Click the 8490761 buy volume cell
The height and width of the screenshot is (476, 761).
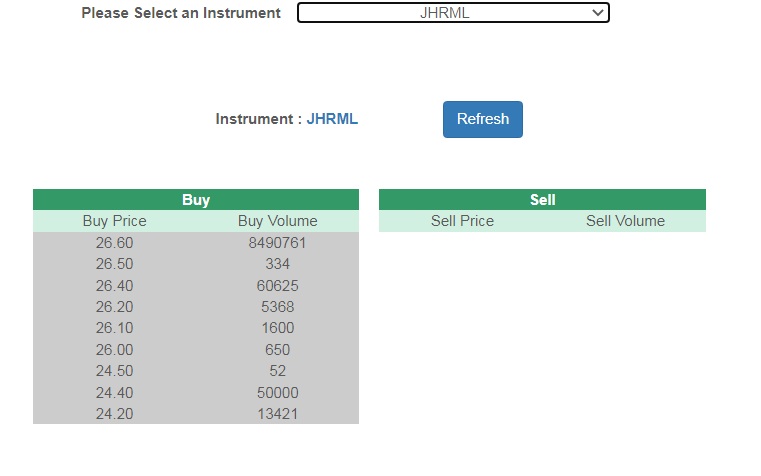277,243
